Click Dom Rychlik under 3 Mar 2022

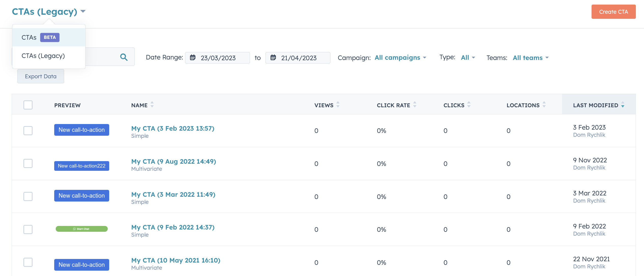(x=589, y=201)
